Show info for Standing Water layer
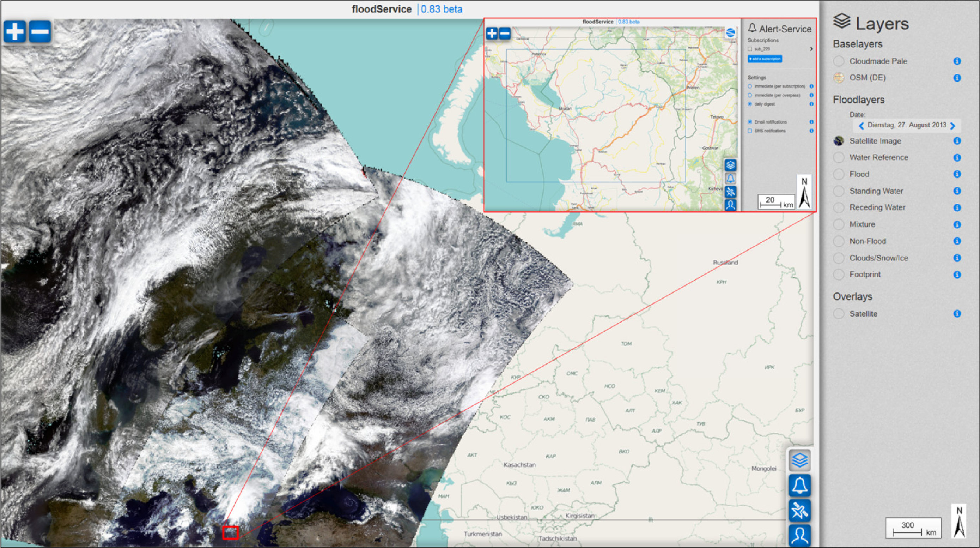This screenshot has width=980, height=548. (957, 191)
